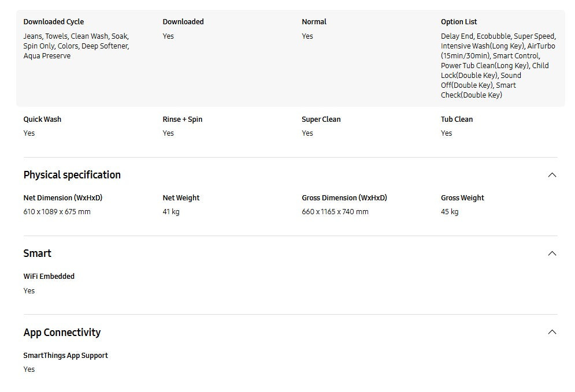Click the Jeans, Towels cycle list text

click(x=76, y=46)
